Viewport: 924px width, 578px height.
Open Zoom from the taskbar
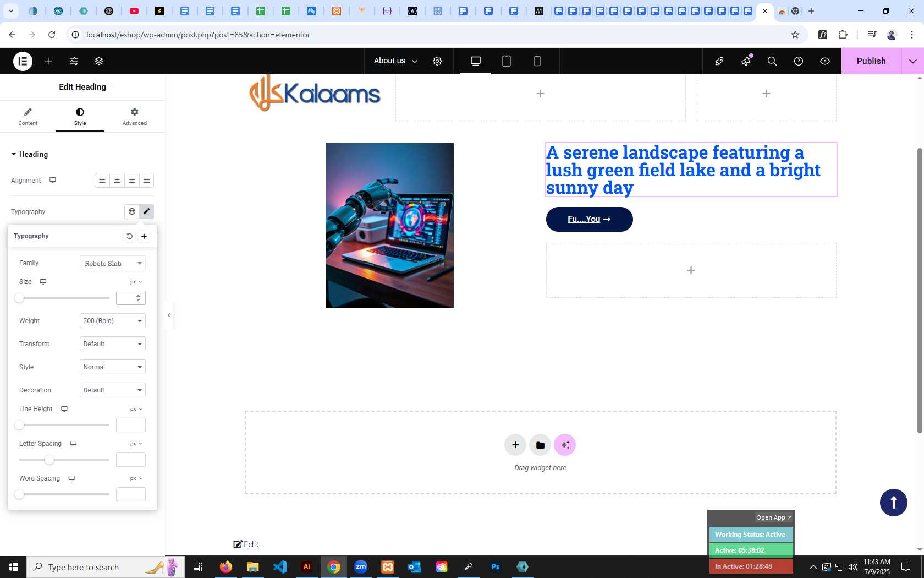361,566
